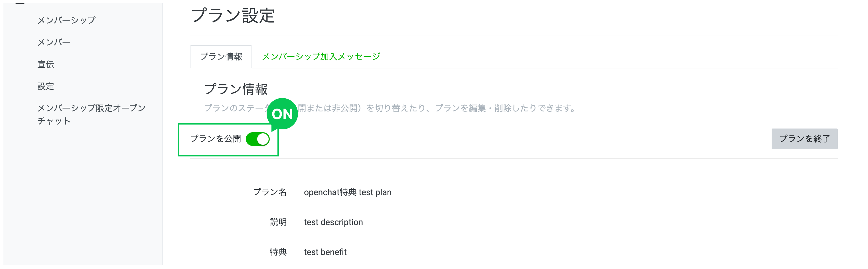The height and width of the screenshot is (269, 868).
Task: Click the プラン名 field label
Action: click(269, 192)
